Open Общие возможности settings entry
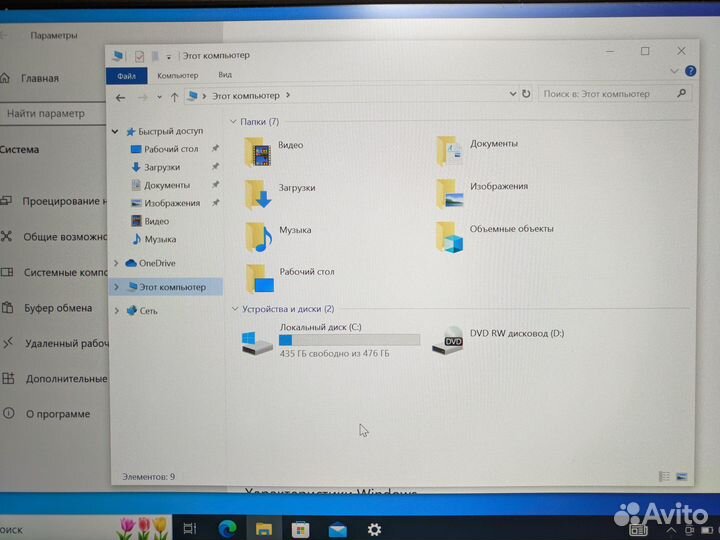 65,236
